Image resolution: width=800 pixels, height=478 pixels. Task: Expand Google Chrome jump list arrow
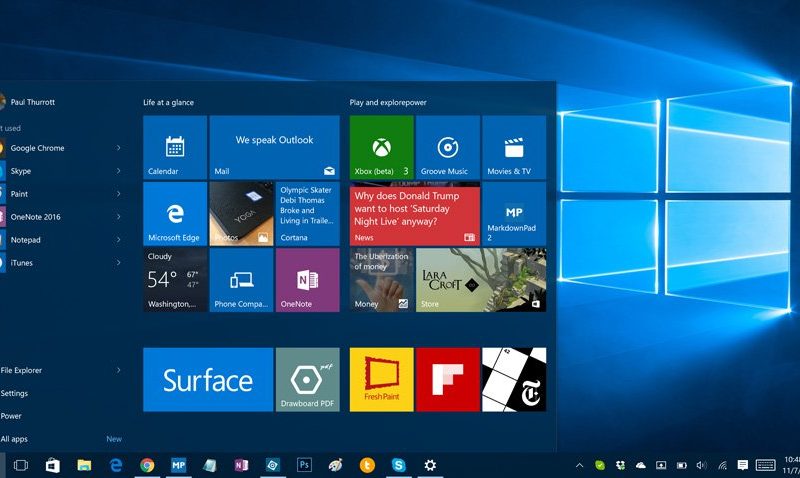(118, 148)
